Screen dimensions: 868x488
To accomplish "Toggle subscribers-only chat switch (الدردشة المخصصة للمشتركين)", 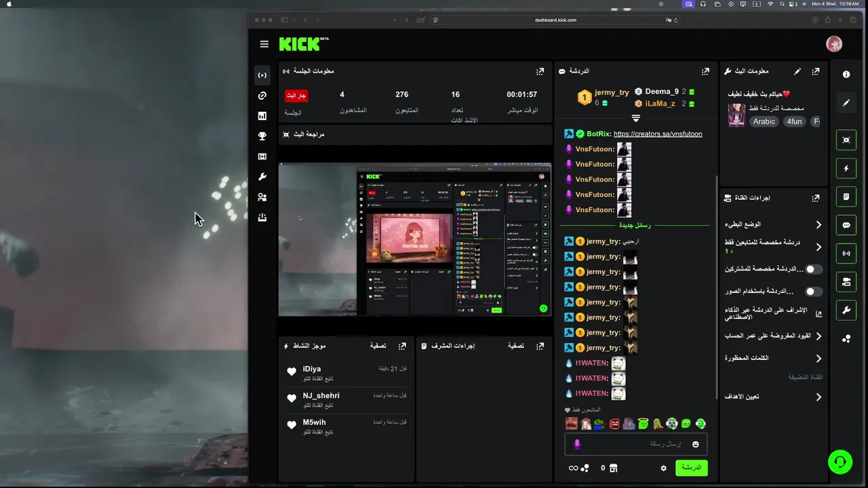I will point(813,269).
